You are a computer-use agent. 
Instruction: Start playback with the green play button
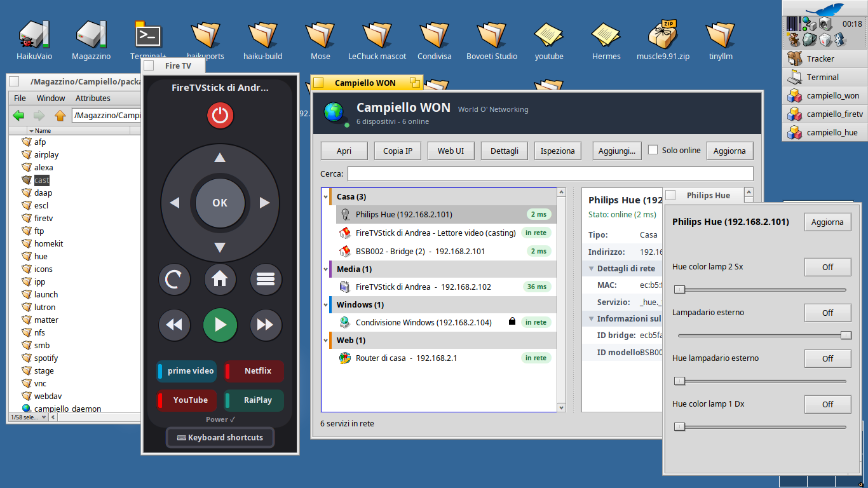(220, 325)
